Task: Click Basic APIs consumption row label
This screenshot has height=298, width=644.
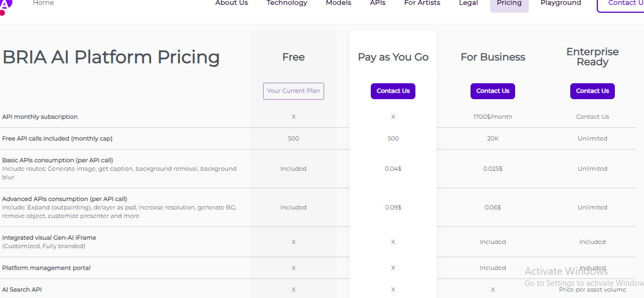Action: tap(57, 160)
